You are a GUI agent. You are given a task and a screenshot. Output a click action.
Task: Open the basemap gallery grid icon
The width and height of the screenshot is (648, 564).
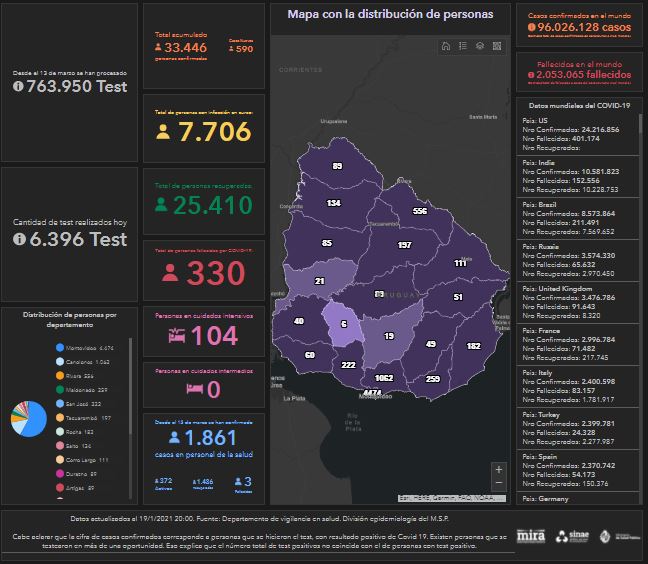(497, 46)
